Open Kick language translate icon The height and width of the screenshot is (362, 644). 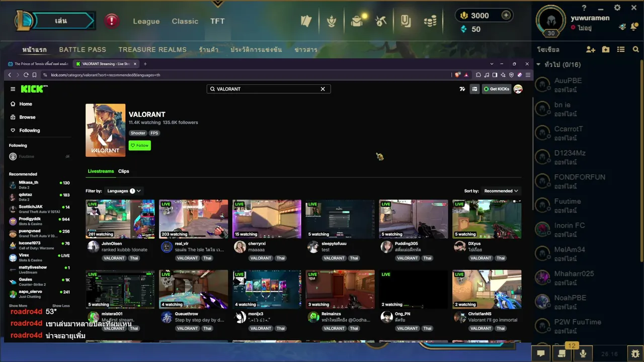462,89
